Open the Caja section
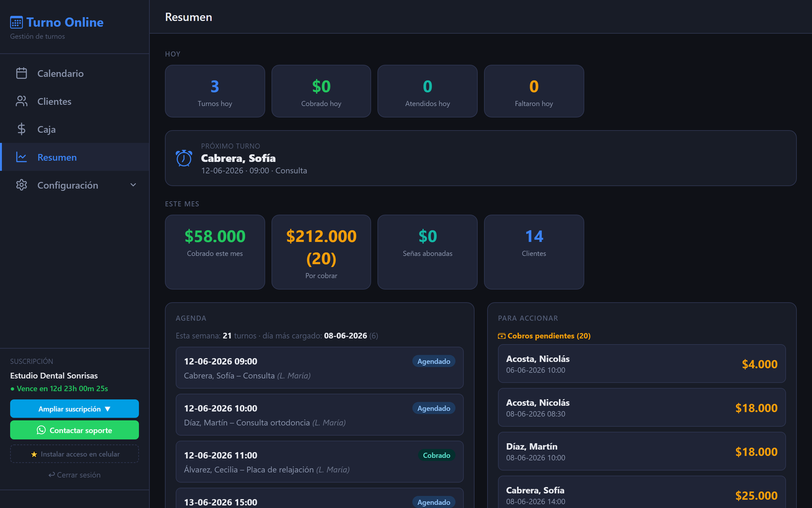The width and height of the screenshot is (812, 508). [75, 129]
